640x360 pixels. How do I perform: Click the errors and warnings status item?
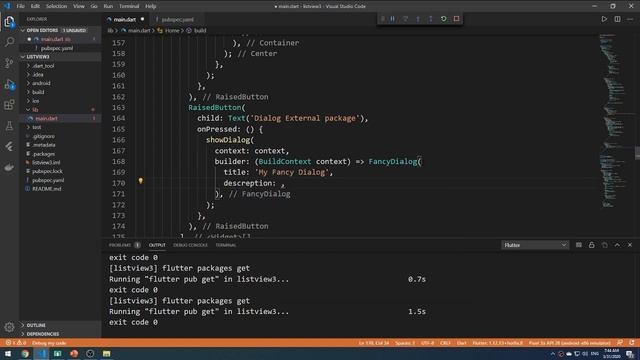(x=16, y=343)
